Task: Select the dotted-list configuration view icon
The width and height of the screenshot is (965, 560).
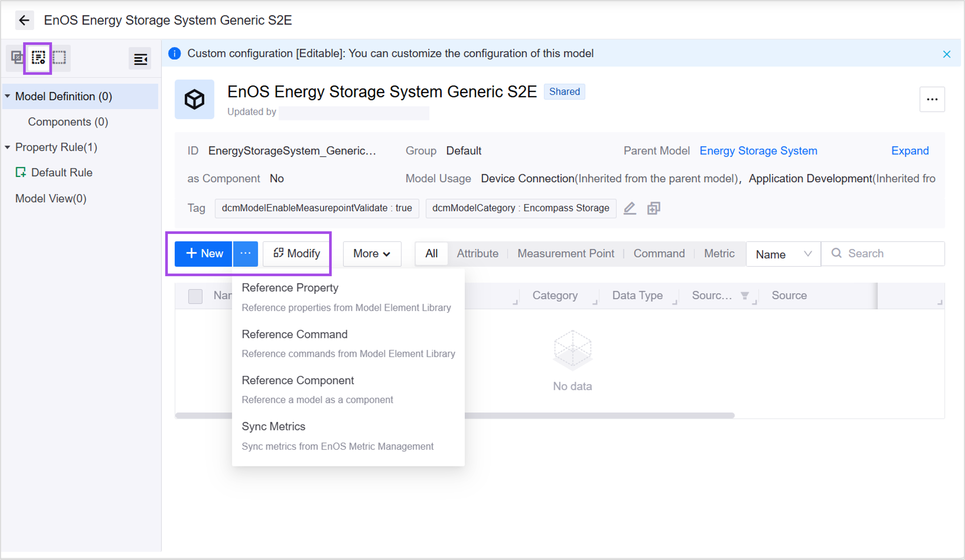Action: (38, 57)
